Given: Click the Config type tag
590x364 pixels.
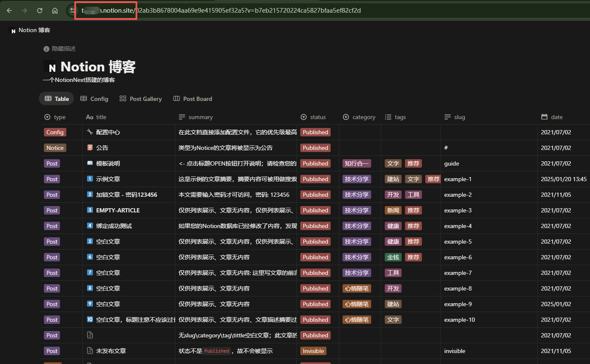Looking at the screenshot, I should [x=55, y=132].
